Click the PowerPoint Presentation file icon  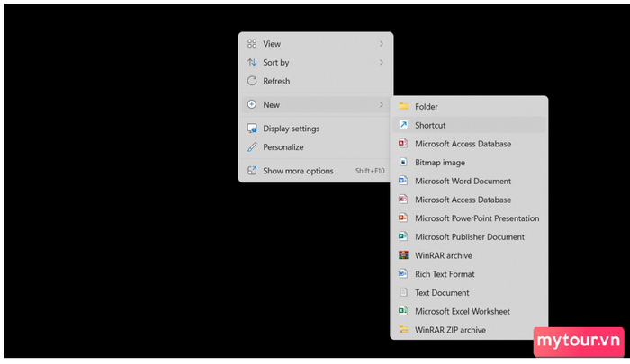click(x=403, y=218)
